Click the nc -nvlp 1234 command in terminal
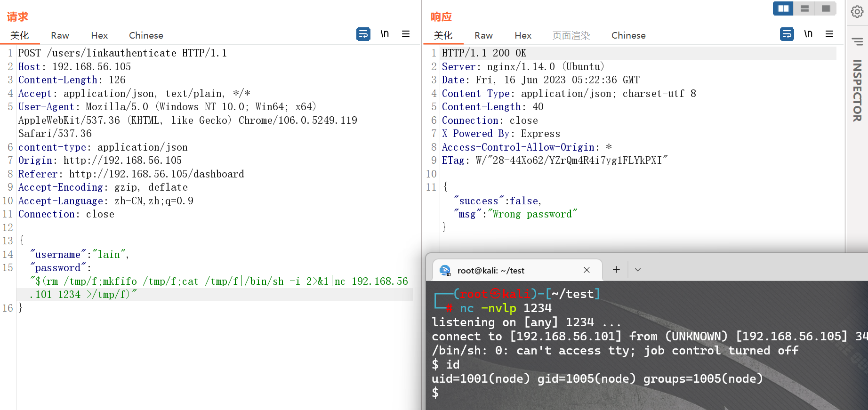Image resolution: width=868 pixels, height=410 pixels. tap(506, 308)
